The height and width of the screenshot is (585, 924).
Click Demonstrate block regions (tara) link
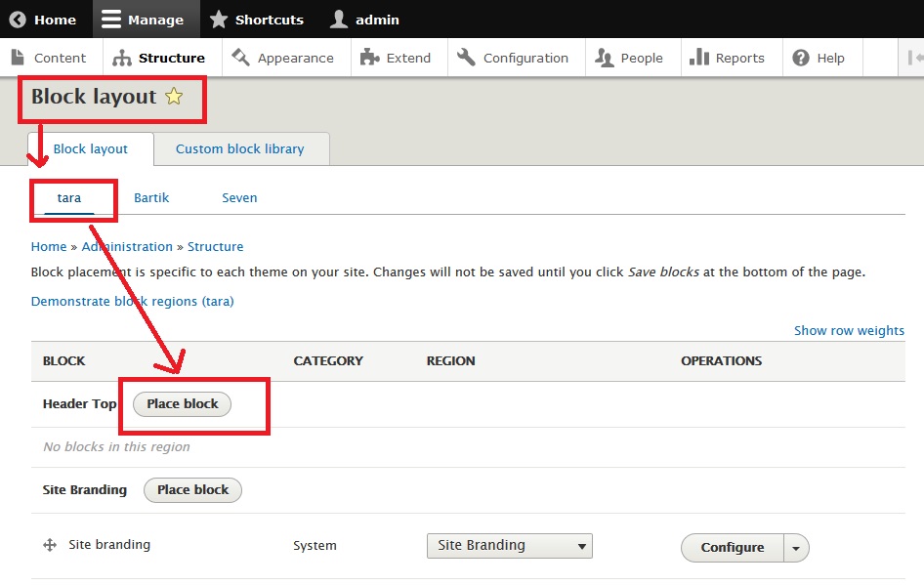click(x=132, y=301)
